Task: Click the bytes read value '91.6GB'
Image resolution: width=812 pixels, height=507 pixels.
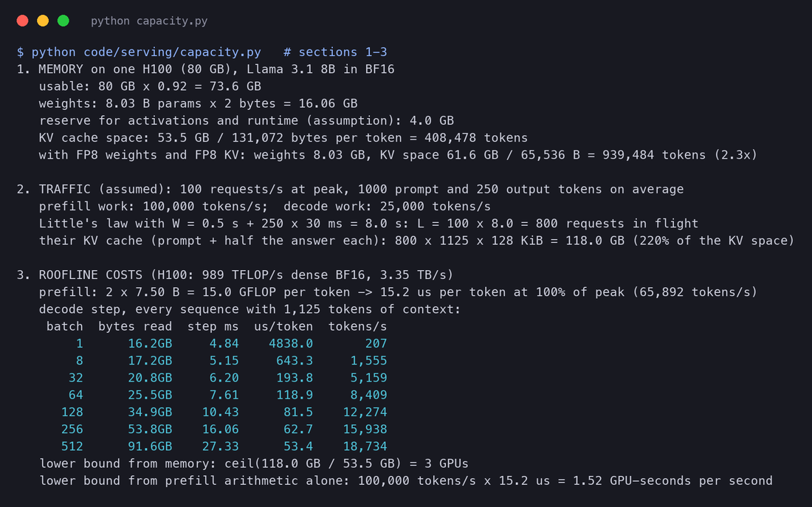Action: point(150,446)
